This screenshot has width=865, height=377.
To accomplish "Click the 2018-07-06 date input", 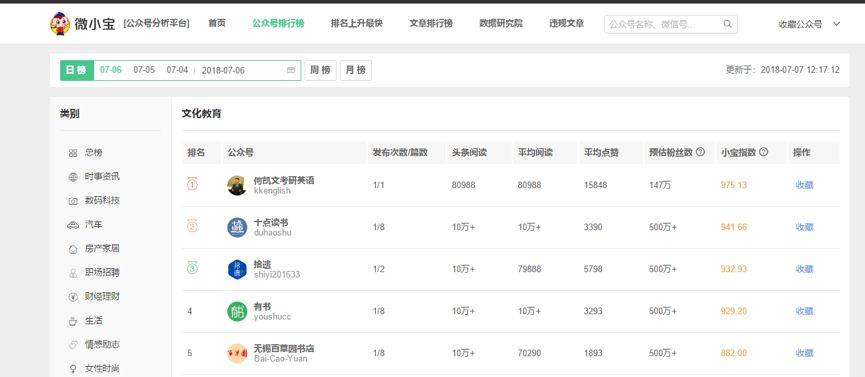I will point(248,70).
